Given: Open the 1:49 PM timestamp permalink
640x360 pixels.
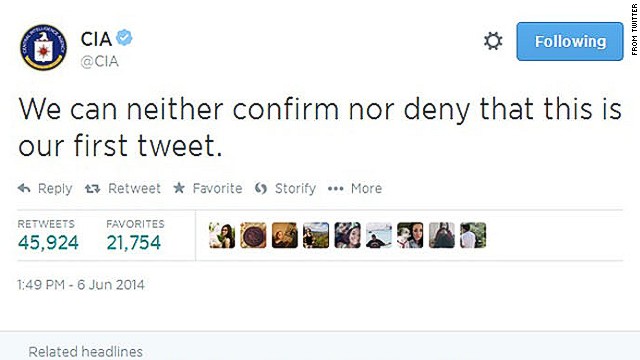Looking at the screenshot, I should click(x=81, y=284).
